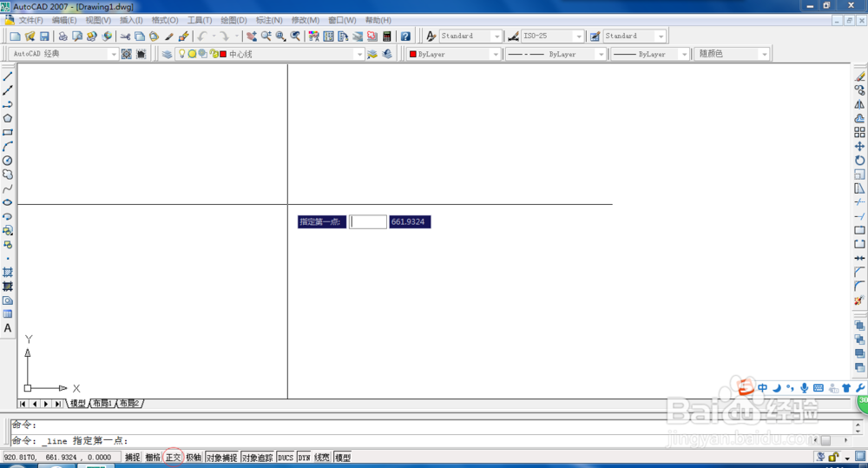The height and width of the screenshot is (468, 868).
Task: Jump to first layout tab arrow
Action: coord(23,404)
